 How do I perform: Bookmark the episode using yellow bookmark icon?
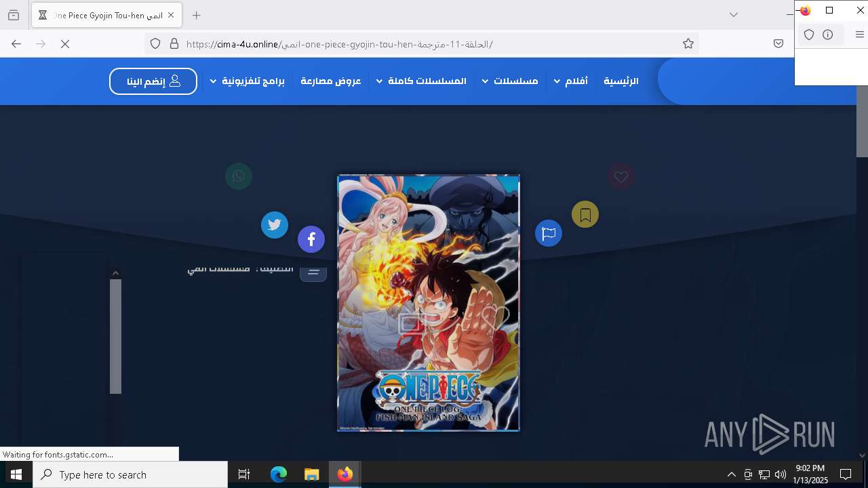point(585,215)
